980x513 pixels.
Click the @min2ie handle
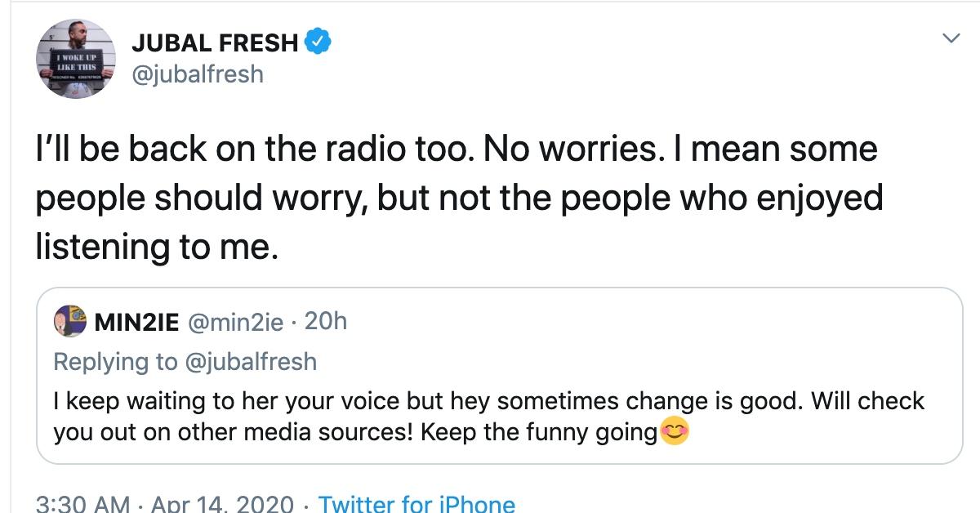click(236, 323)
